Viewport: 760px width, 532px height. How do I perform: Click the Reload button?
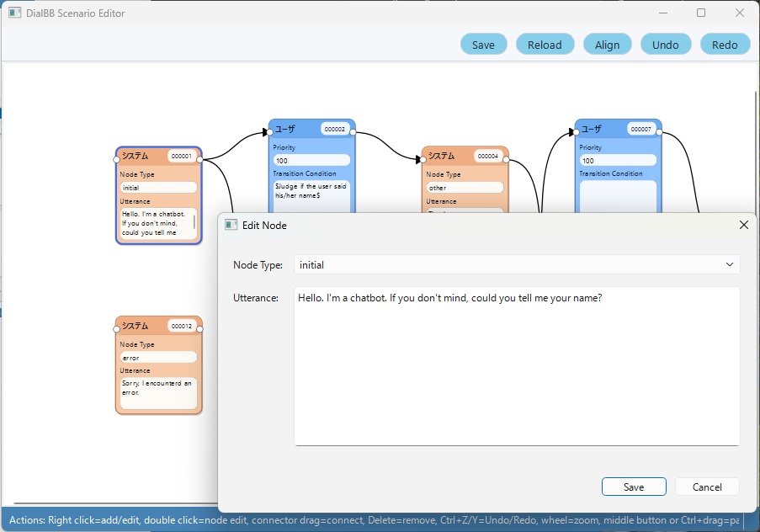coord(545,45)
